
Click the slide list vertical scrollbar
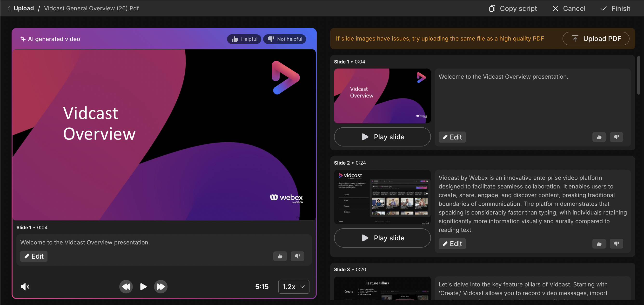pos(638,75)
